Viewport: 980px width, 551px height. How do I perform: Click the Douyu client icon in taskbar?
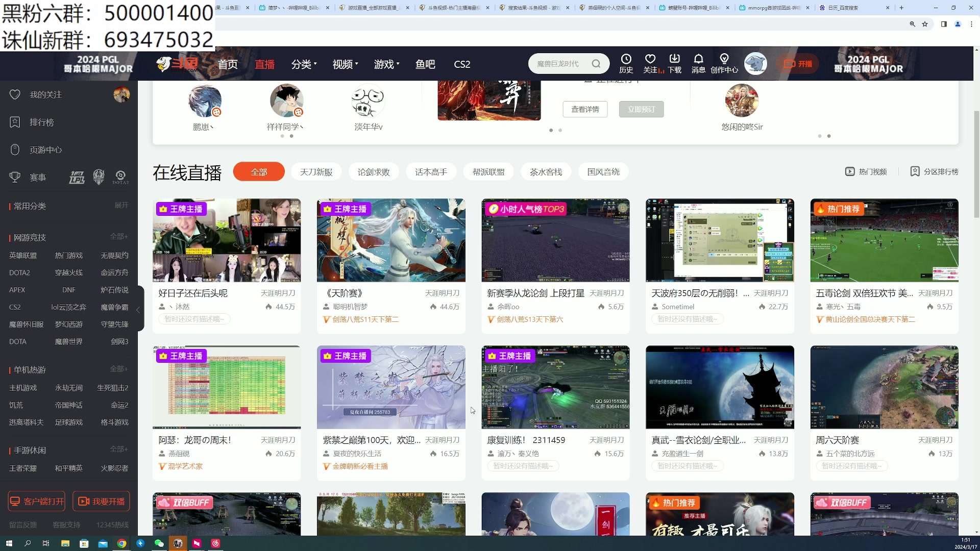pyautogui.click(x=178, y=543)
